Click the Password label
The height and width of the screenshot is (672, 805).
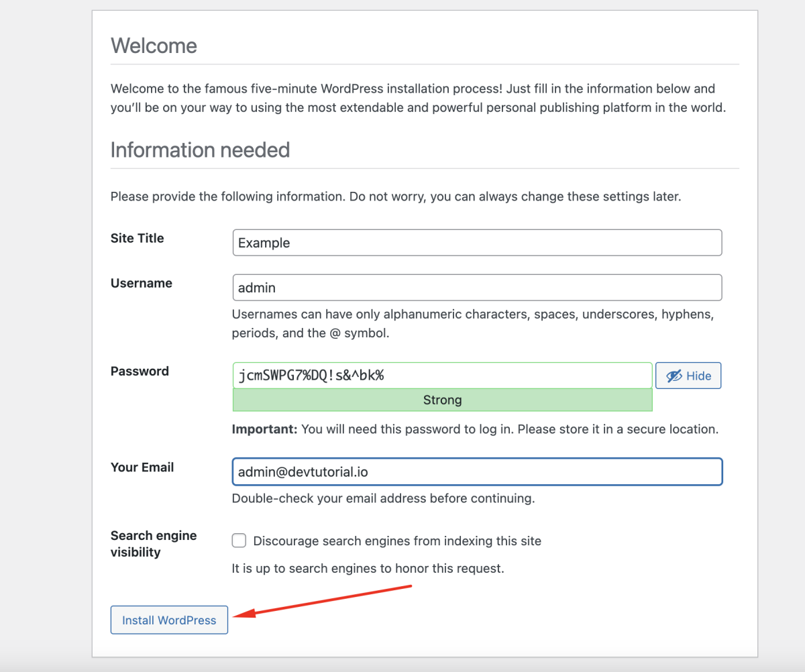[x=140, y=371]
